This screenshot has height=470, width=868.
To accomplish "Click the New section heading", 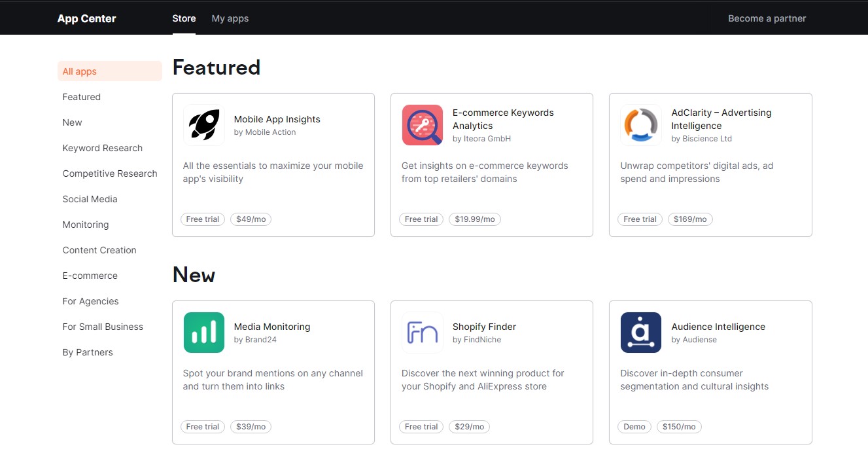I will click(x=194, y=275).
